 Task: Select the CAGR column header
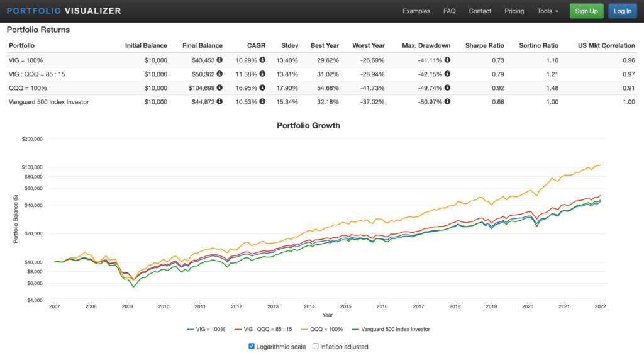click(257, 45)
